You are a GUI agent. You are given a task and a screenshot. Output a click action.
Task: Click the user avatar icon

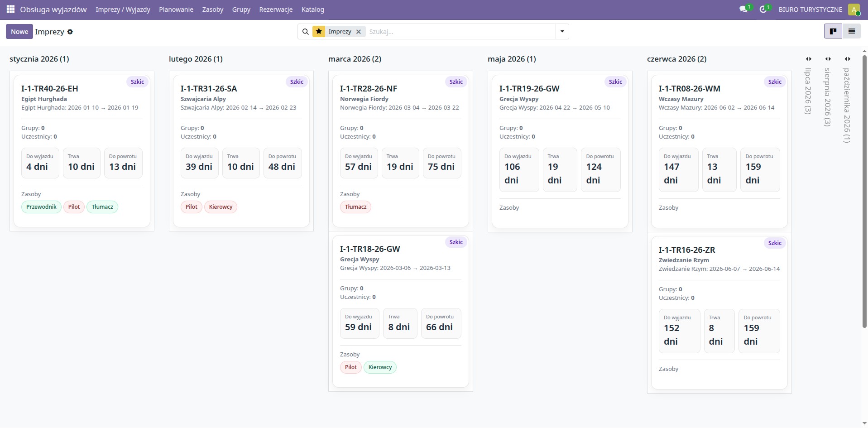coord(854,10)
